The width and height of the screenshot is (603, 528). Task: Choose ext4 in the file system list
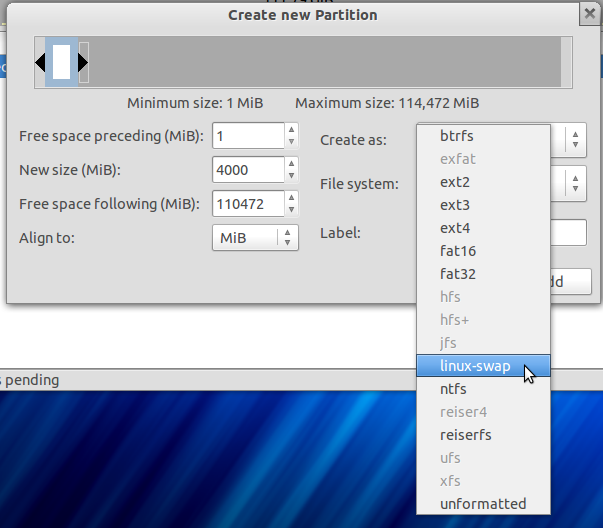point(456,228)
